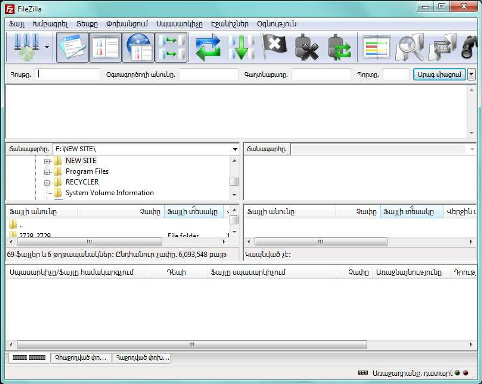This screenshot has height=384, width=482.
Task: Expand the RECYCLER folder node
Action: tap(47, 183)
